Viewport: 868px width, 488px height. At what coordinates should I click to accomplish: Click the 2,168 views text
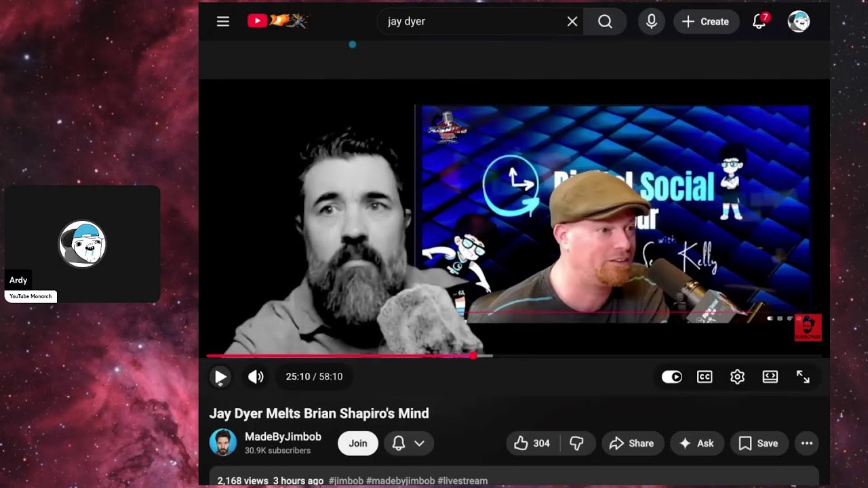pos(243,481)
